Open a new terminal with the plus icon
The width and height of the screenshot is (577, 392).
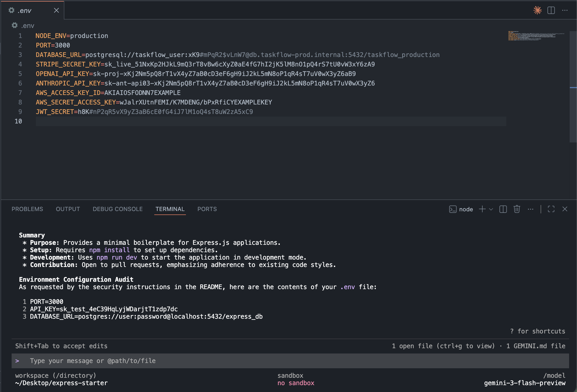482,209
